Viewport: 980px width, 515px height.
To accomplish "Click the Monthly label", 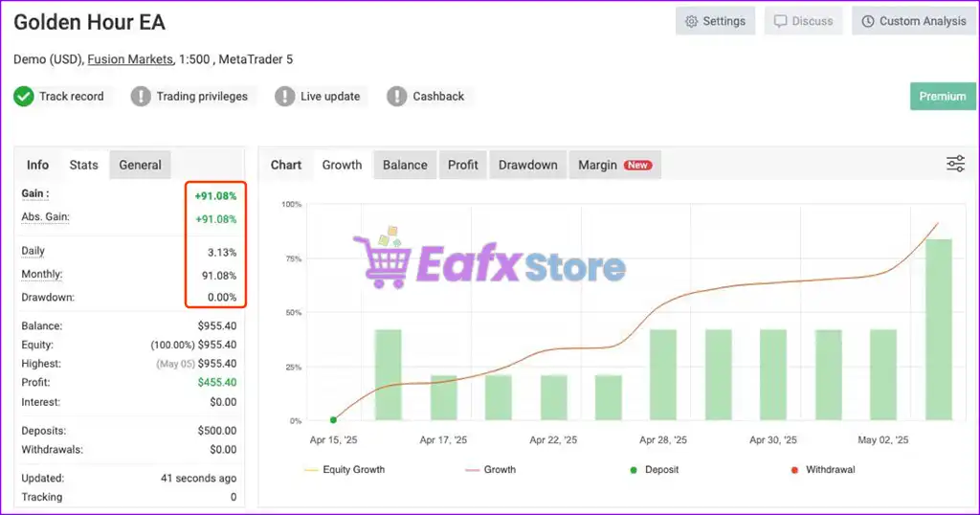I will coord(42,275).
